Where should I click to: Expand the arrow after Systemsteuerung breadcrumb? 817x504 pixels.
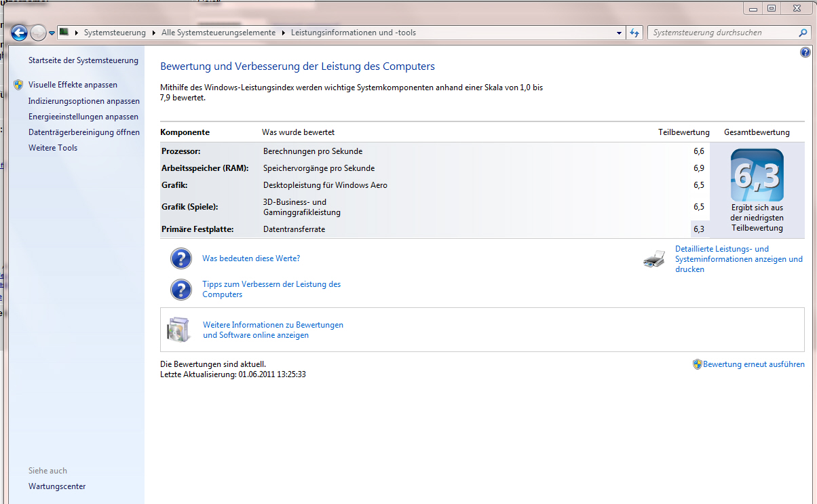(154, 33)
